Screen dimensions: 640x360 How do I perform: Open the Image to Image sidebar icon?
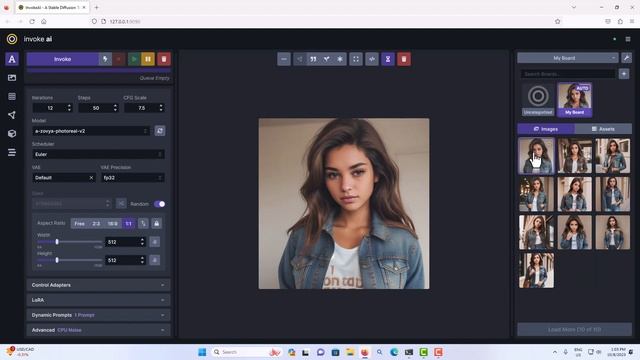pyautogui.click(x=12, y=78)
